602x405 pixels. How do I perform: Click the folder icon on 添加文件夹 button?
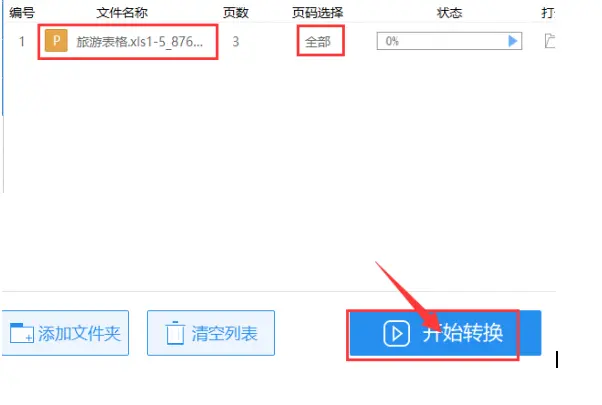[x=22, y=333]
